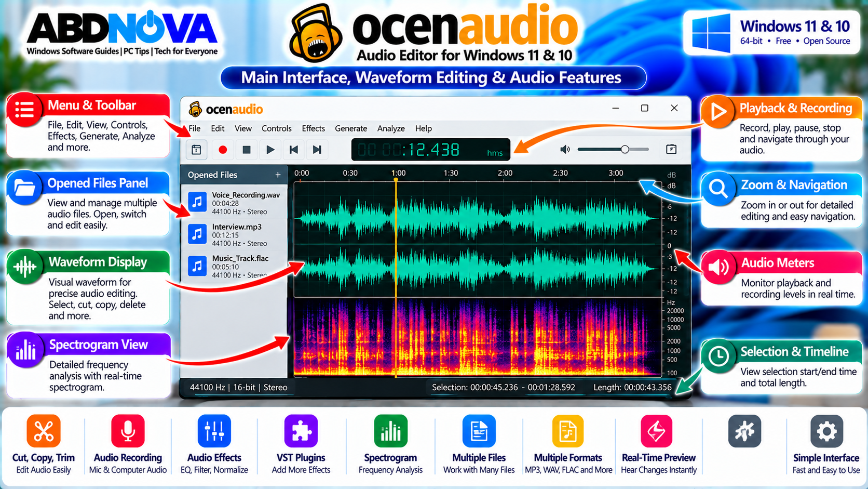The image size is (868, 489).
Task: Click the Stop playback button
Action: (247, 150)
